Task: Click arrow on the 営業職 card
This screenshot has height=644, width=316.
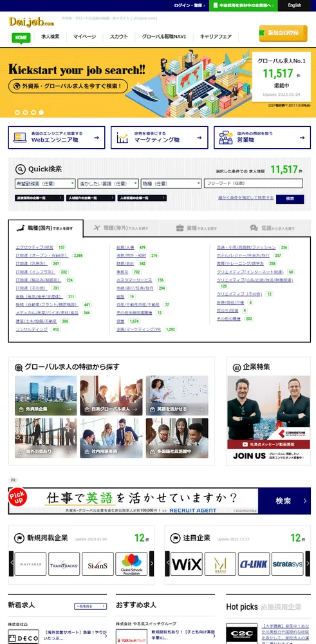Action: 302,138
